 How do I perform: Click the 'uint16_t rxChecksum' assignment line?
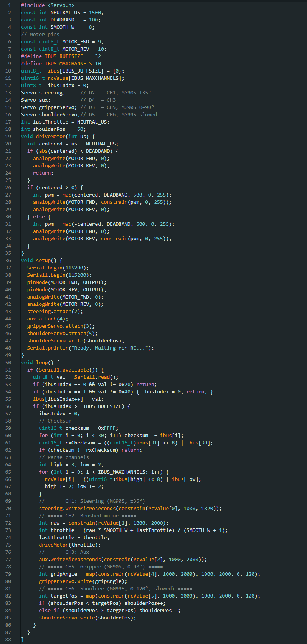click(126, 443)
